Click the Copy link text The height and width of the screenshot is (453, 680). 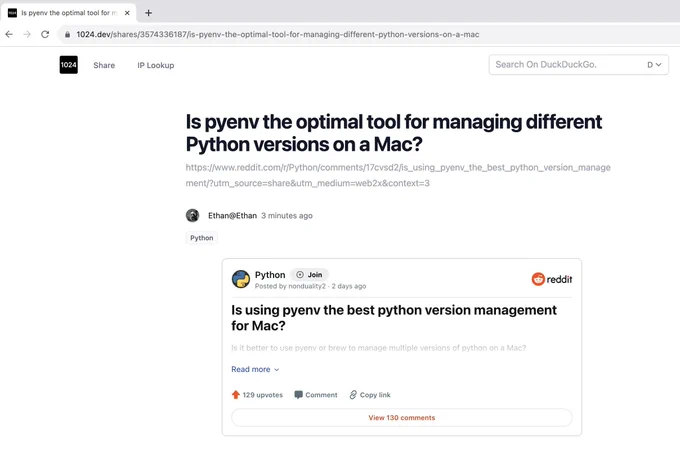[375, 395]
